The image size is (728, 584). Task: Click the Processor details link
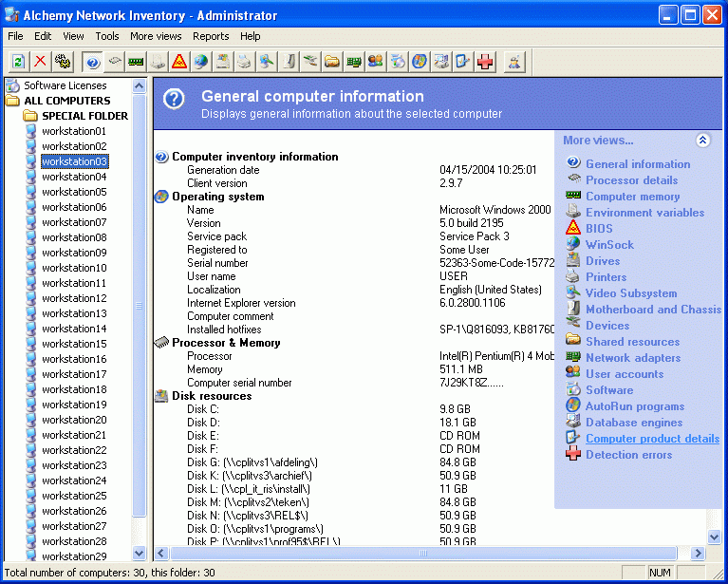[x=631, y=180]
